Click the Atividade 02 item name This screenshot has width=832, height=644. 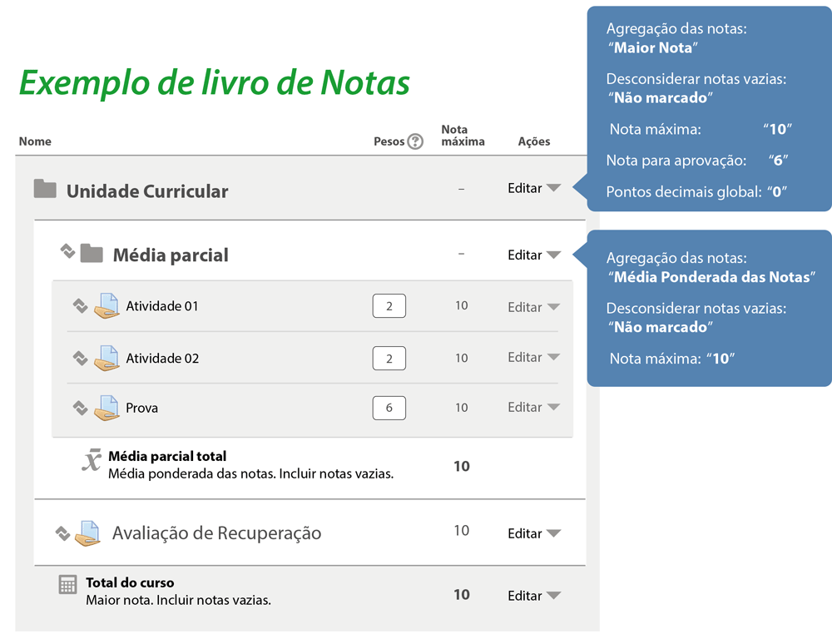(162, 359)
